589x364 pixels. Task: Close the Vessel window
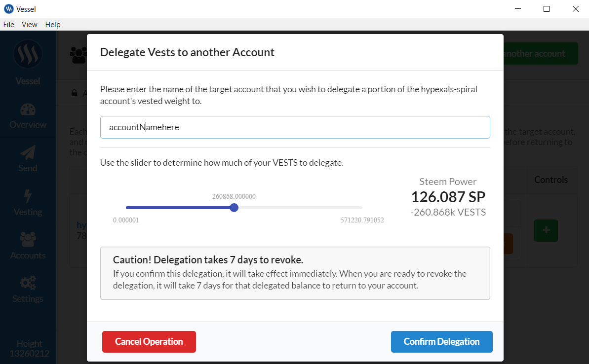[576, 9]
